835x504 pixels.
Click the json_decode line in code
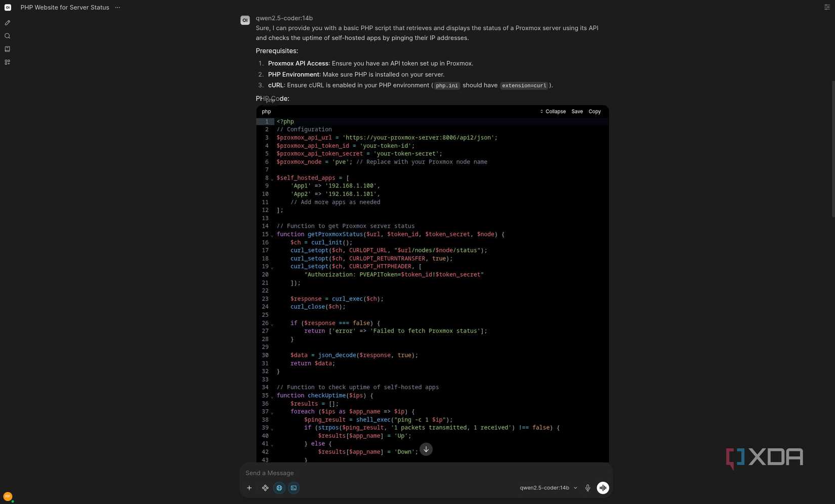tap(354, 355)
